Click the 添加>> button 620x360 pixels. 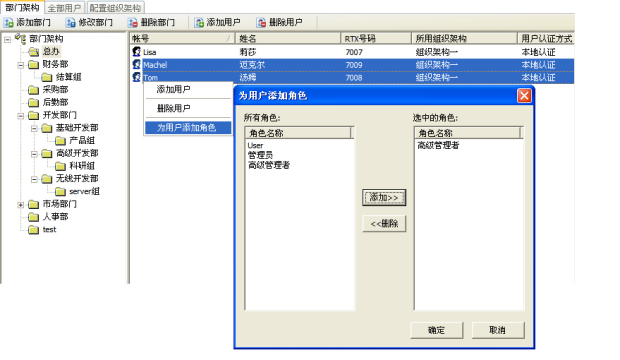click(x=384, y=197)
